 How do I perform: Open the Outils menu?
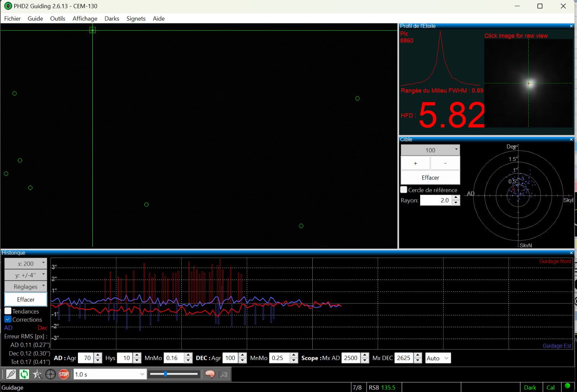point(58,18)
